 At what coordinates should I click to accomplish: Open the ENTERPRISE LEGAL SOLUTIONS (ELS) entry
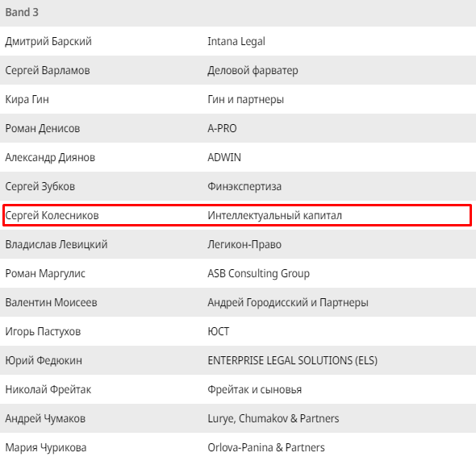(x=292, y=360)
